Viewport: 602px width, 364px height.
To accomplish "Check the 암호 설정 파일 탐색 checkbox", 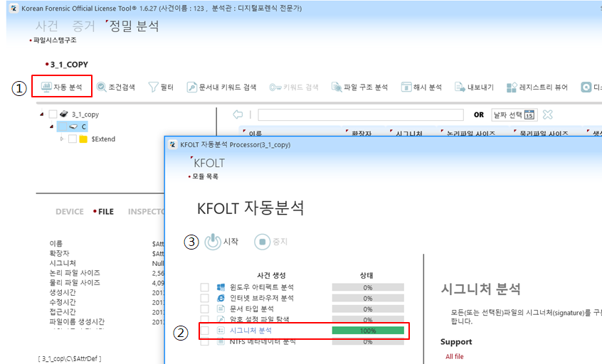I will (x=205, y=319).
